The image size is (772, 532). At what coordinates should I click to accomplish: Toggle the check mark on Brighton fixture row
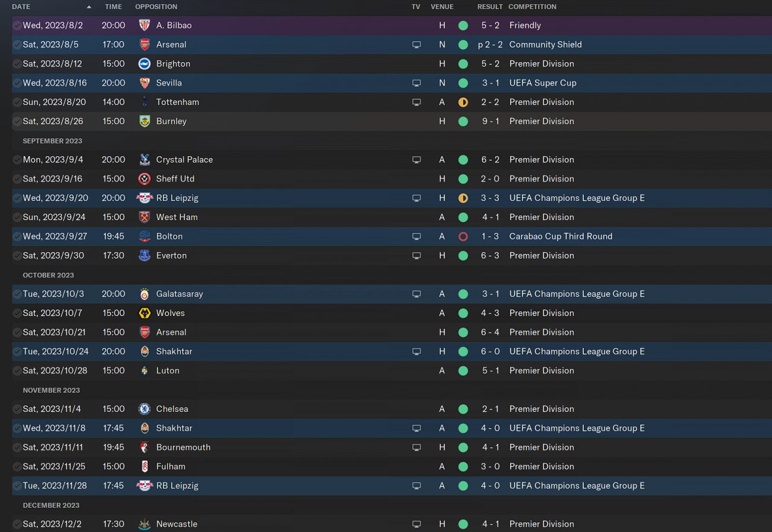[x=17, y=64]
